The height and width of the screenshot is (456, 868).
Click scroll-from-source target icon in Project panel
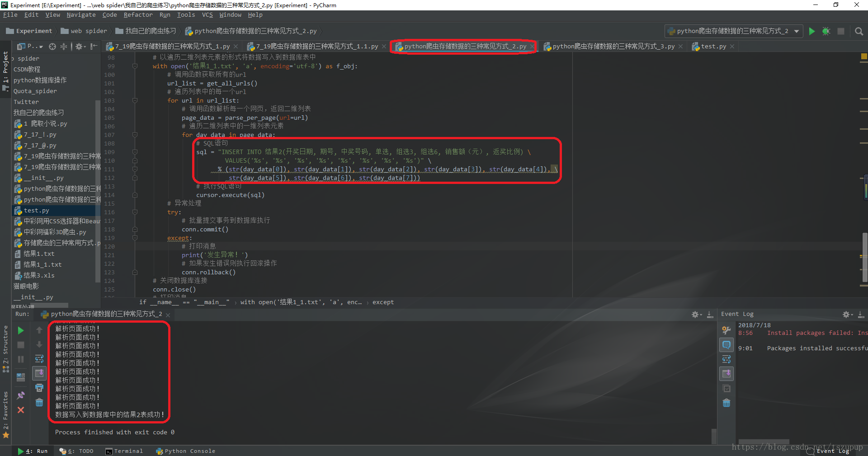[52, 47]
